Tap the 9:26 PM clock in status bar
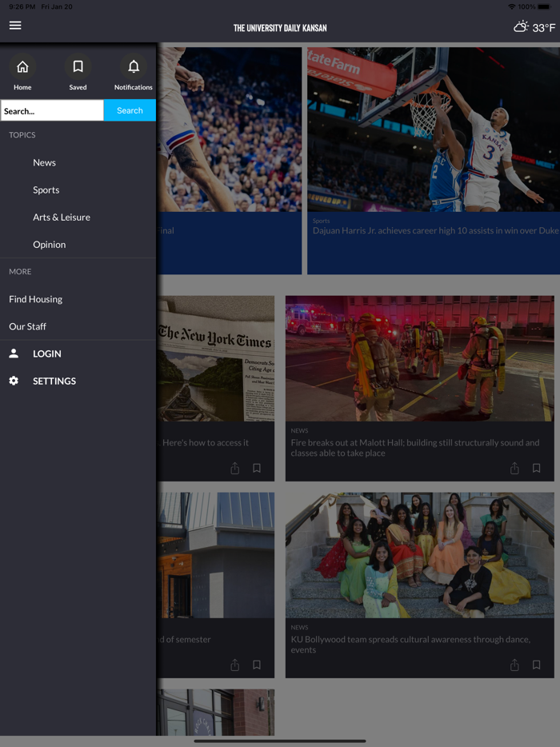This screenshot has height=747, width=560. click(22, 6)
